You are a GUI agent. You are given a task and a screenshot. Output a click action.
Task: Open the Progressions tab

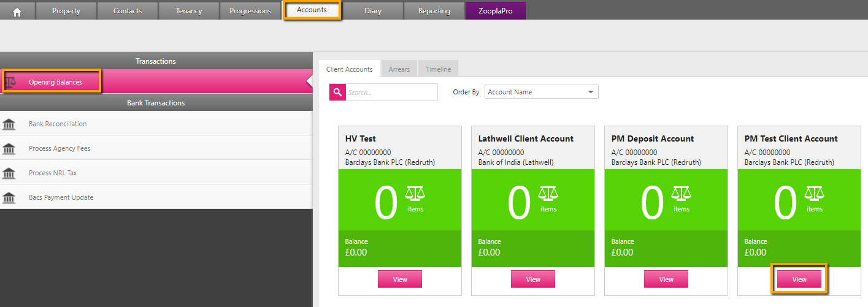tap(250, 11)
